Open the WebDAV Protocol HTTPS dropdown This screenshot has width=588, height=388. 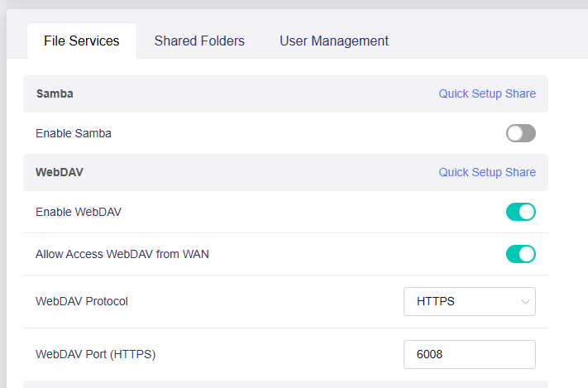(469, 302)
